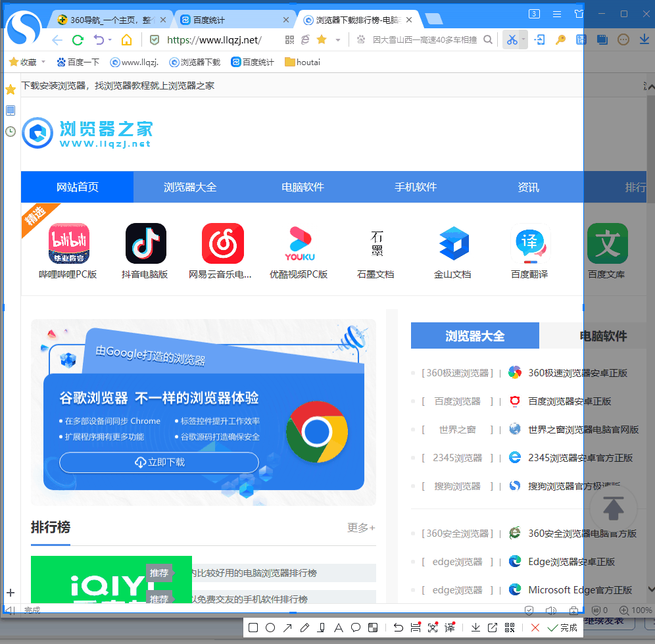This screenshot has height=644, width=655.
Task: Open the downloads icon in the browser toolbar
Action: pyautogui.click(x=644, y=39)
